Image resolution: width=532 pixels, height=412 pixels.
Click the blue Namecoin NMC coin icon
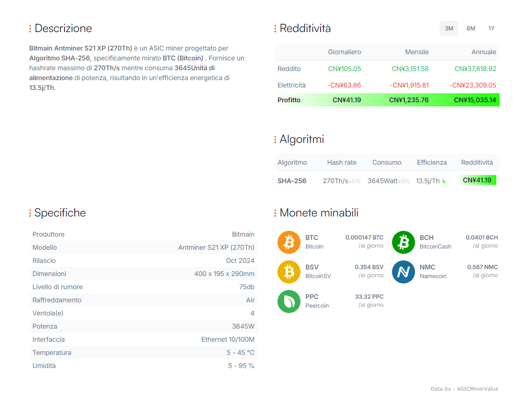click(404, 272)
